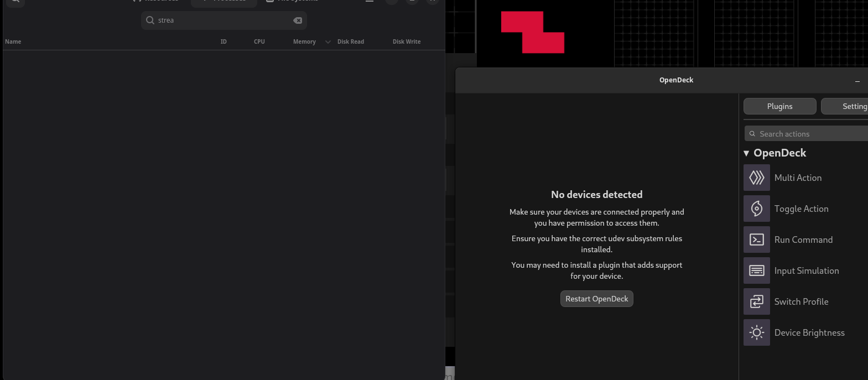Select the Run Command label

803,240
